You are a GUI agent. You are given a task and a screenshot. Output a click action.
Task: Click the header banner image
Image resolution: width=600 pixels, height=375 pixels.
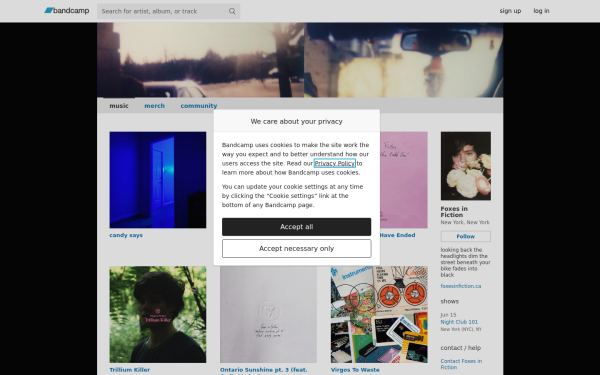[x=300, y=60]
